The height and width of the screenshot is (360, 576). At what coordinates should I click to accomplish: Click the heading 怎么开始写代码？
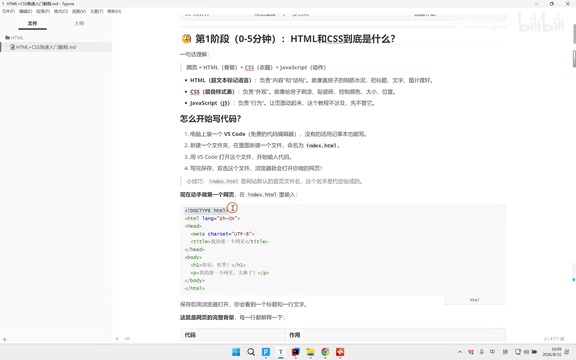(x=210, y=119)
